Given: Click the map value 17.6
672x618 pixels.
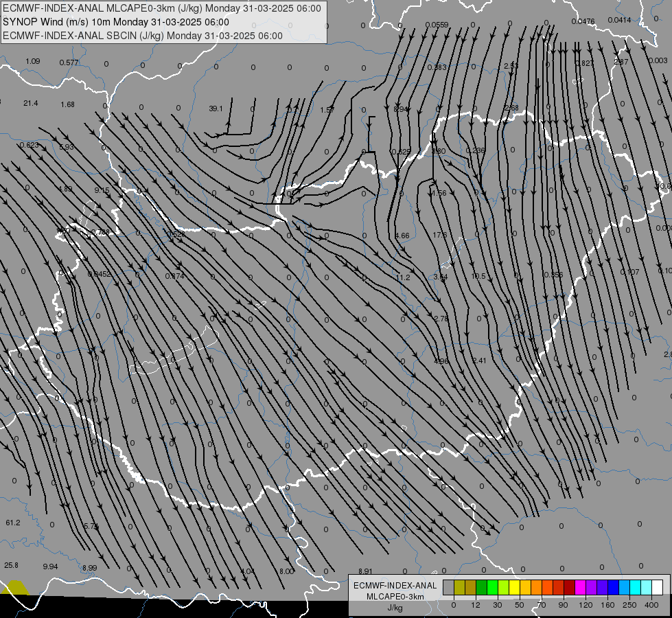Looking at the screenshot, I should coord(440,235).
